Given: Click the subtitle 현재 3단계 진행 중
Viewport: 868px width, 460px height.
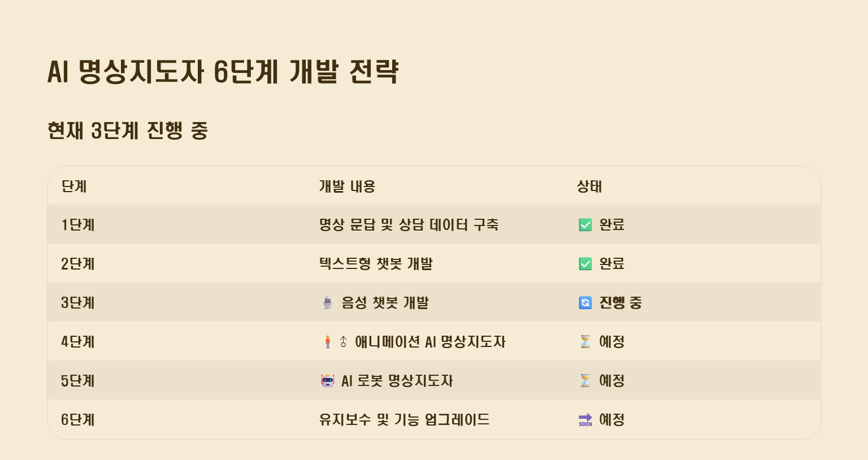Looking at the screenshot, I should point(128,131).
